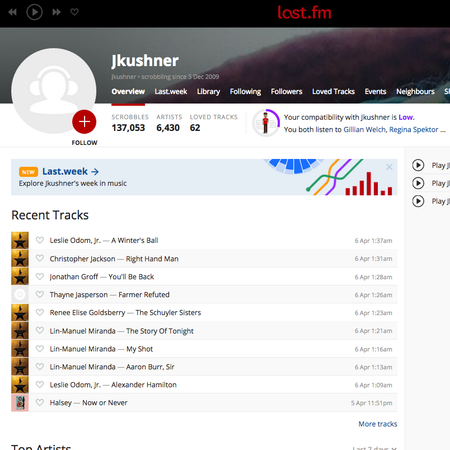The image size is (450, 450).
Task: Open the compatibility meter icon
Action: coord(266,123)
